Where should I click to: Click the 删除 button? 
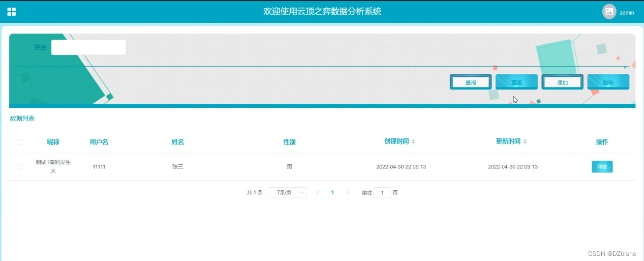608,82
